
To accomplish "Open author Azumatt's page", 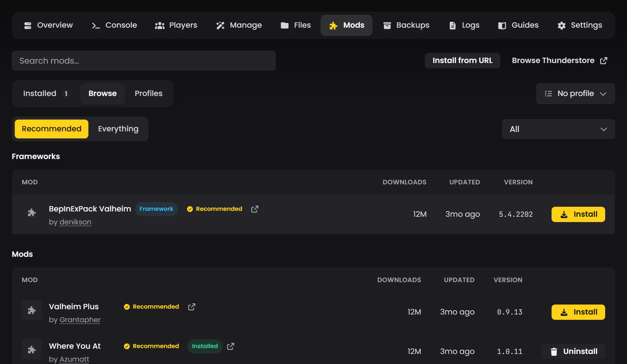I will [x=74, y=359].
